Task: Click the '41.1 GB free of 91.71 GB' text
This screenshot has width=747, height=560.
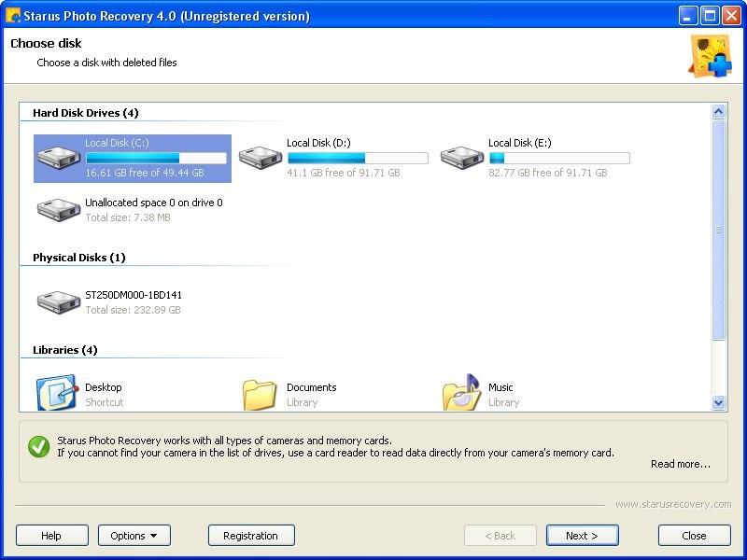Action: [344, 173]
